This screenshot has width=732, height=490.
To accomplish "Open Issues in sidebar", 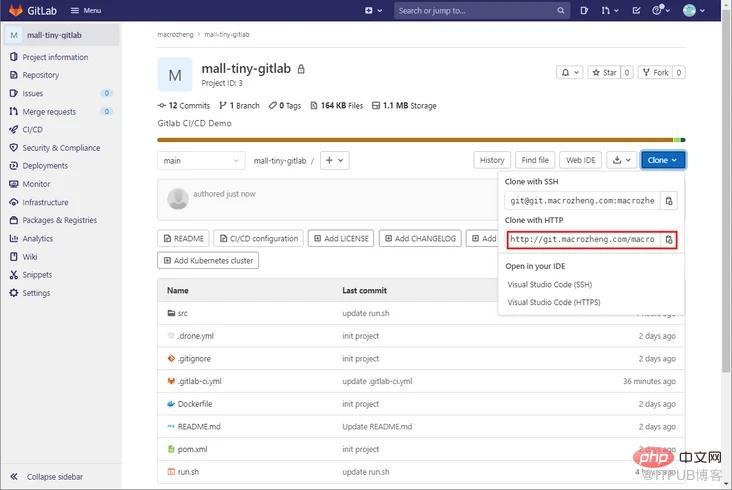I will click(x=33, y=93).
